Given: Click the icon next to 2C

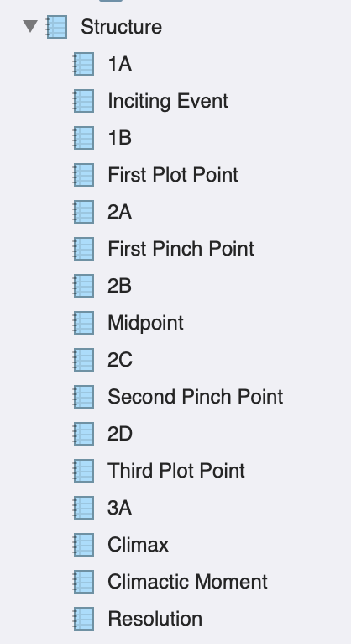Looking at the screenshot, I should tap(84, 360).
